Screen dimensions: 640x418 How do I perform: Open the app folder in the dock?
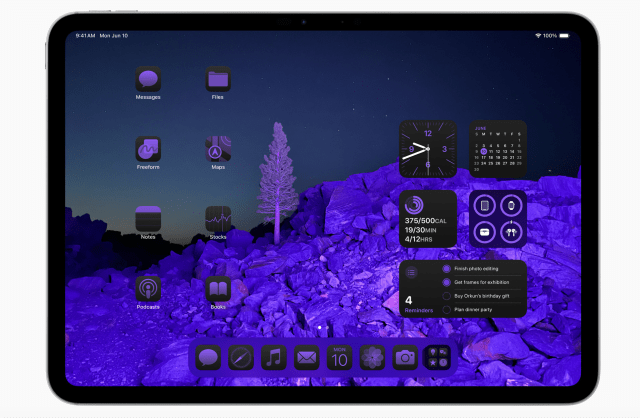438,358
